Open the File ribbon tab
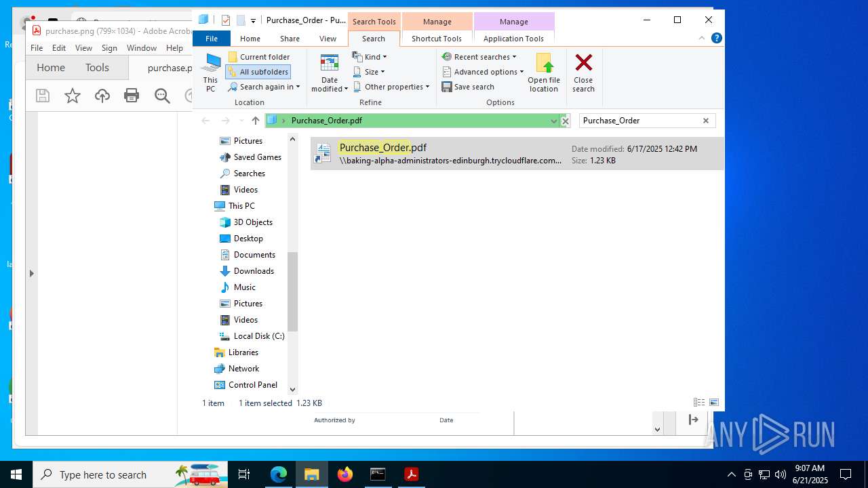Image resolution: width=868 pixels, height=488 pixels. point(212,39)
